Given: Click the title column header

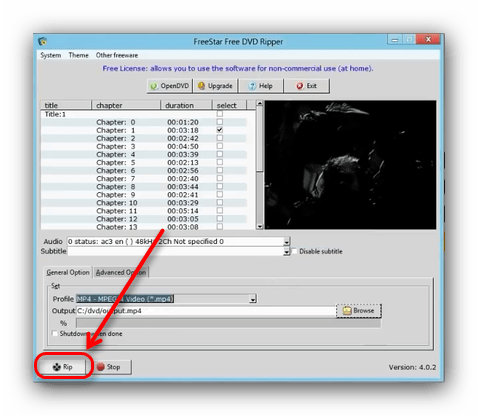Looking at the screenshot, I should [66, 105].
